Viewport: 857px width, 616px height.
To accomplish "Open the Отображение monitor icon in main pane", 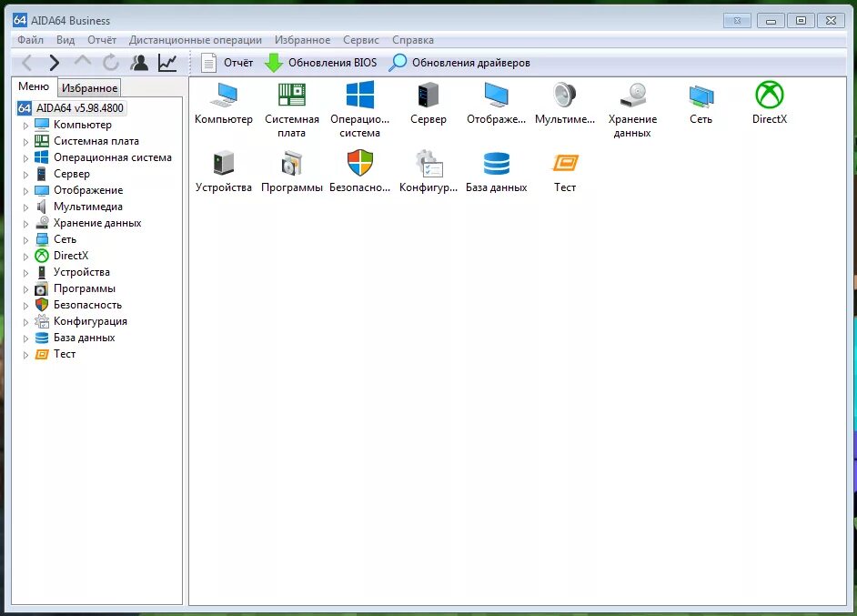I will tap(496, 95).
